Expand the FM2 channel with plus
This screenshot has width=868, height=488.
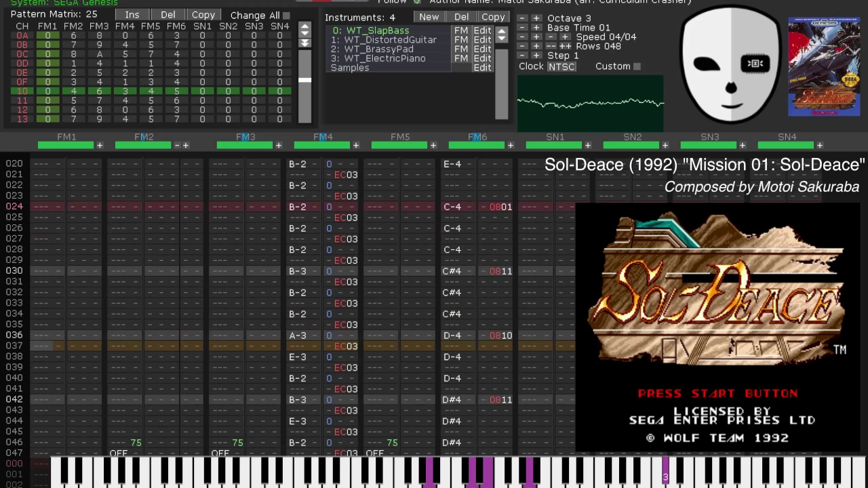(185, 145)
